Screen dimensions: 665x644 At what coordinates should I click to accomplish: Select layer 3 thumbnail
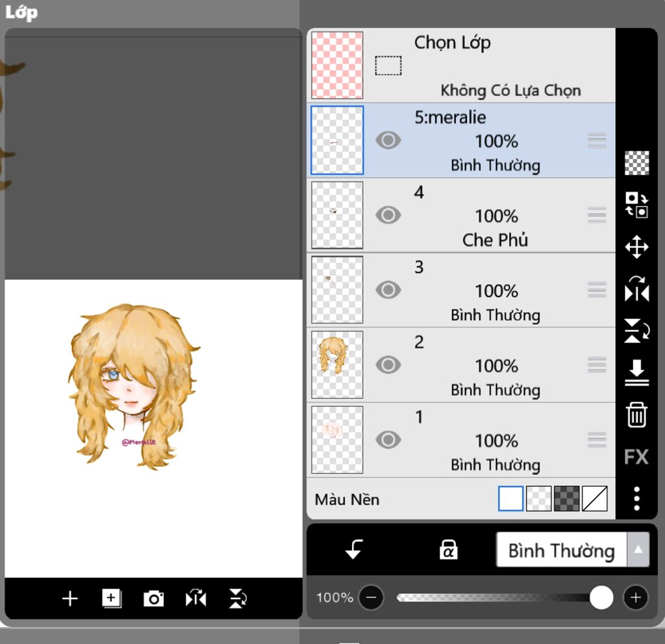tap(337, 290)
